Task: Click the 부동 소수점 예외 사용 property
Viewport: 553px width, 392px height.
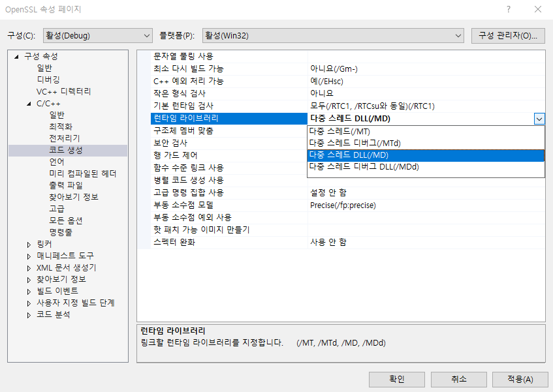Action: (x=229, y=218)
